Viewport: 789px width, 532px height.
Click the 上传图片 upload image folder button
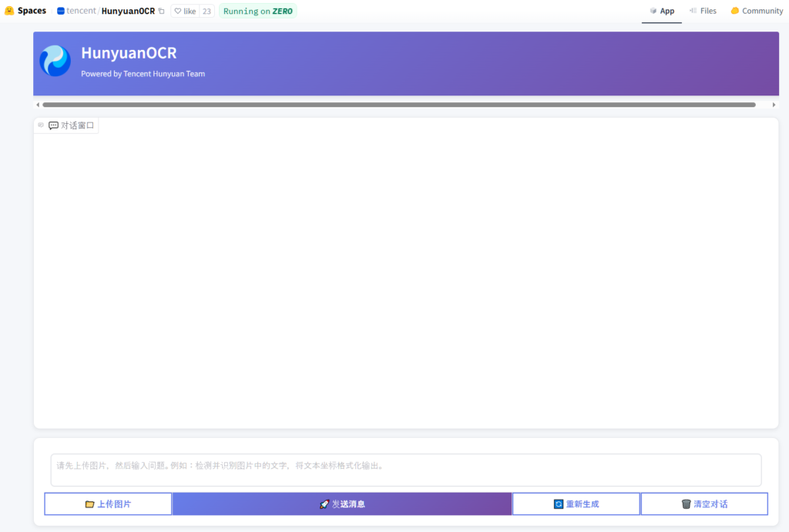108,504
